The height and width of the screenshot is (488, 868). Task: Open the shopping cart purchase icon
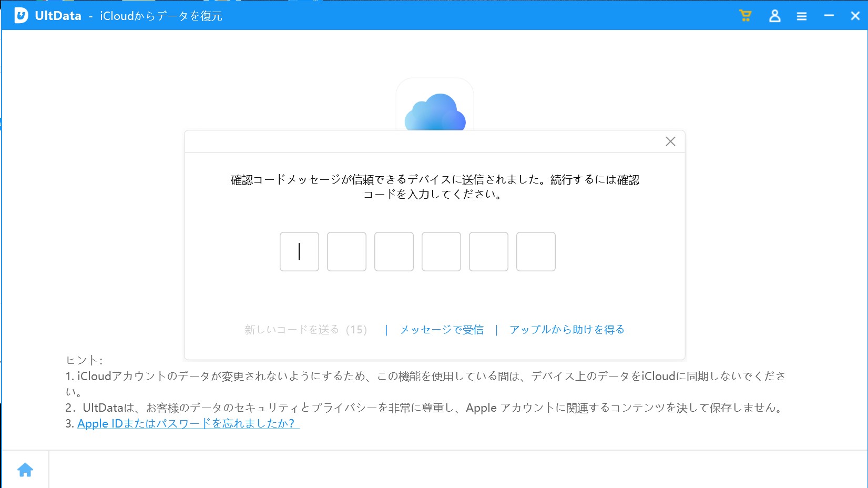745,16
